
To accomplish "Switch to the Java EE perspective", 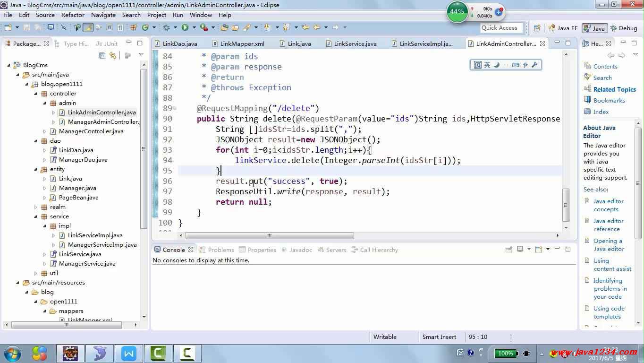I will pyautogui.click(x=563, y=28).
